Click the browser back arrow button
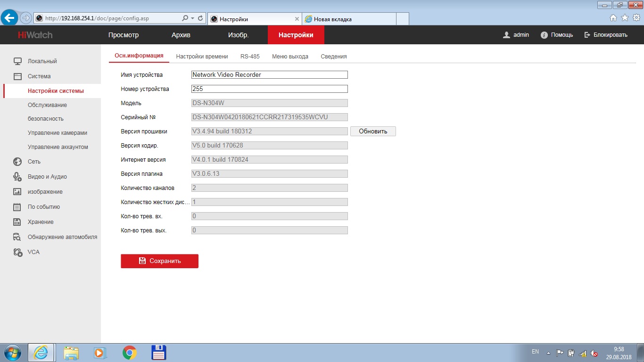The image size is (644, 362). 9,18
